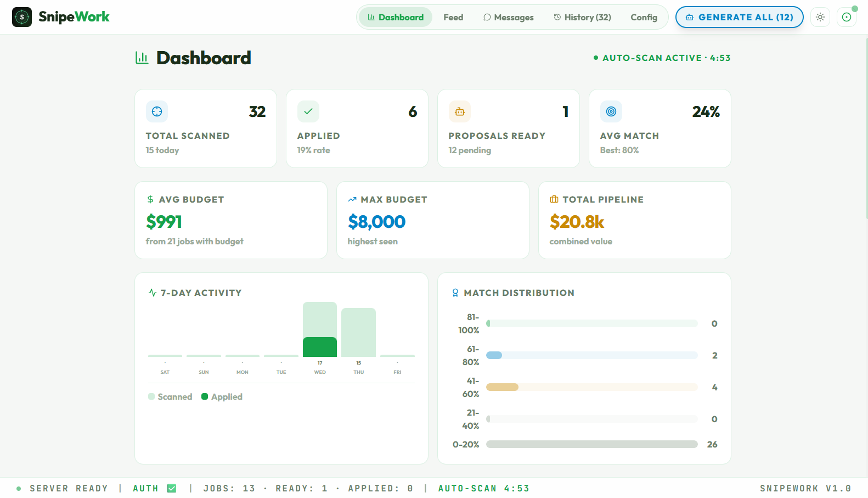Click the Generate All (12) button

[x=739, y=17]
